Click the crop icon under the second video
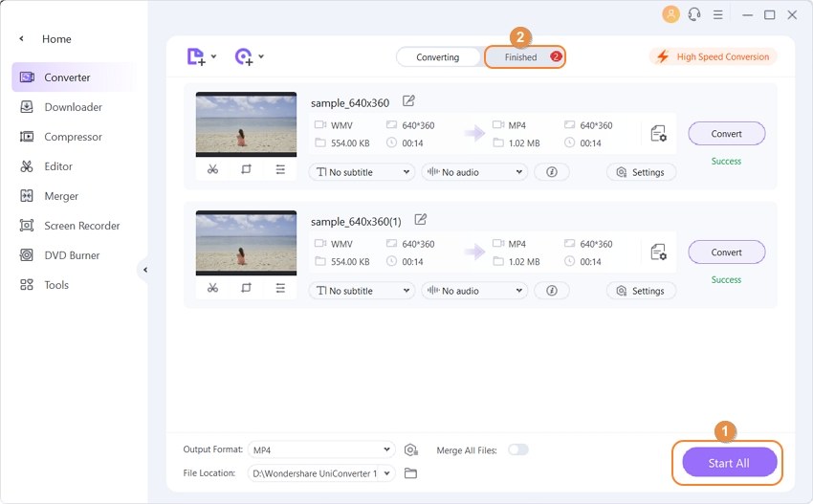Image resolution: width=813 pixels, height=504 pixels. pos(246,288)
